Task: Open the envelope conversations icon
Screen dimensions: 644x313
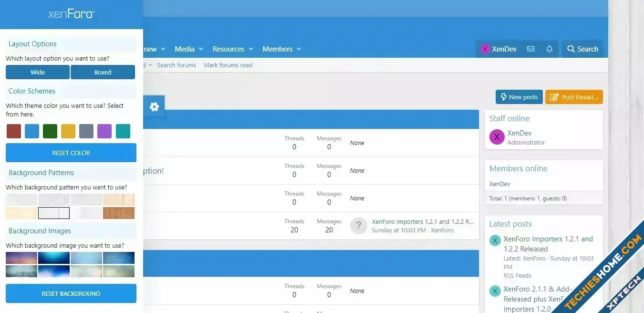Action: tap(530, 49)
